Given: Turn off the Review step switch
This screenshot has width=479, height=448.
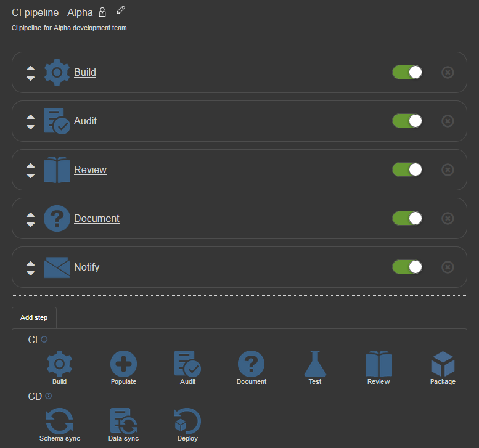Looking at the screenshot, I should click(x=407, y=170).
